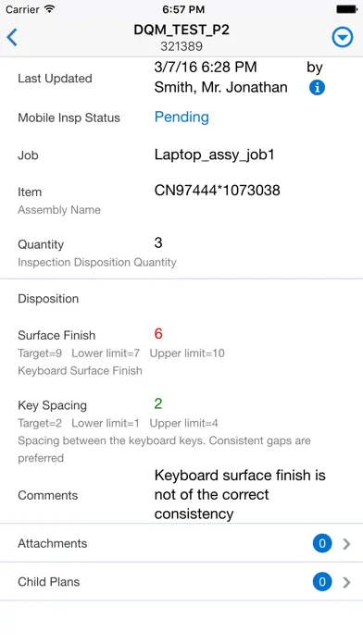Image resolution: width=363 pixels, height=644 pixels.
Task: Expand the Attachments row chevron
Action: click(346, 544)
